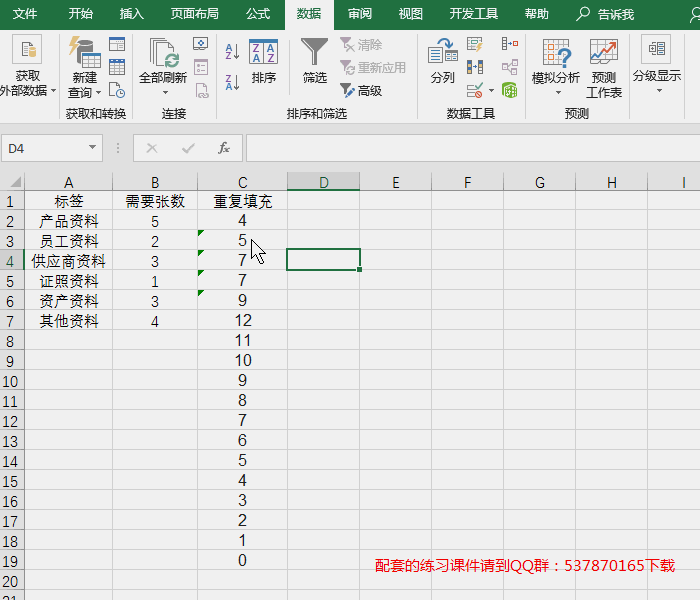Click the Edit Links icon
Image resolution: width=700 pixels, height=600 pixels.
(201, 91)
